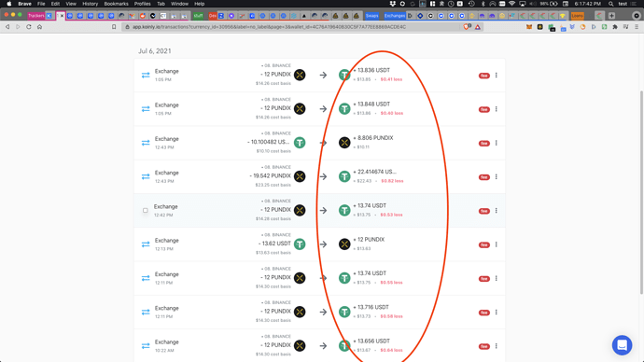Reload the Koinly page
This screenshot has height=362, width=644.
pos(29,27)
